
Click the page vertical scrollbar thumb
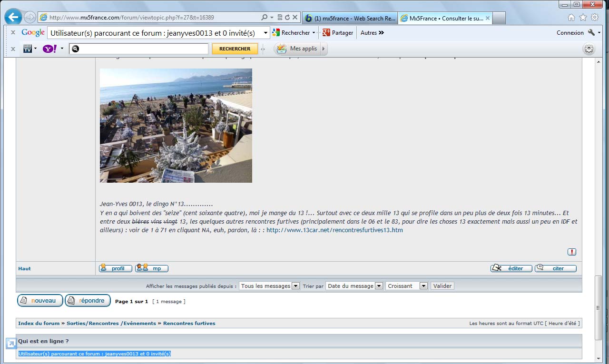point(599,307)
